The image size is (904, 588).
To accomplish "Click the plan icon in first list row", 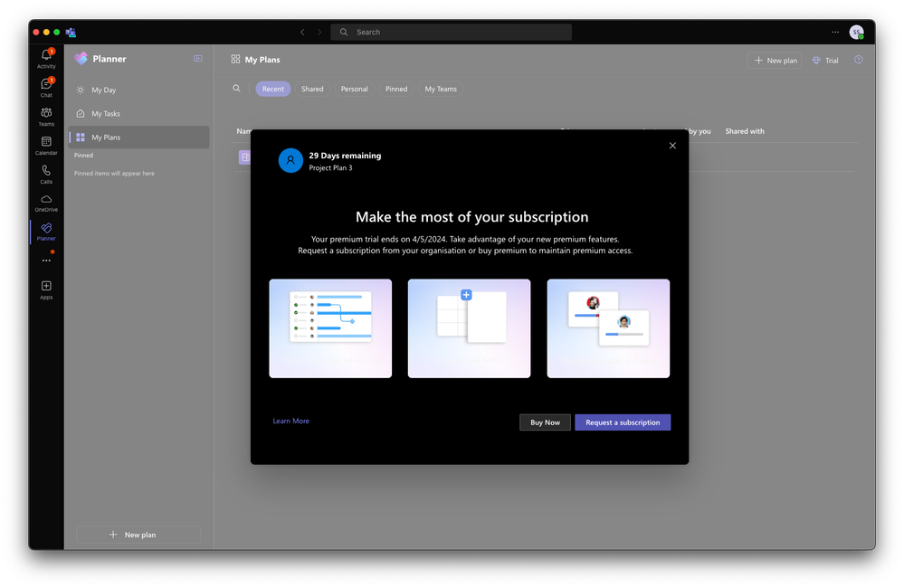I will [x=245, y=156].
